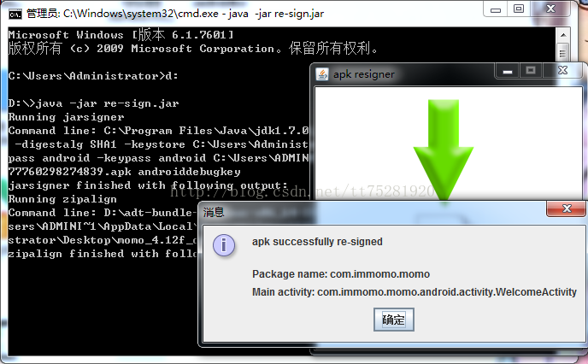This screenshot has width=588, height=364.
Task: Close the 消息 dialog with red X
Action: click(x=567, y=208)
